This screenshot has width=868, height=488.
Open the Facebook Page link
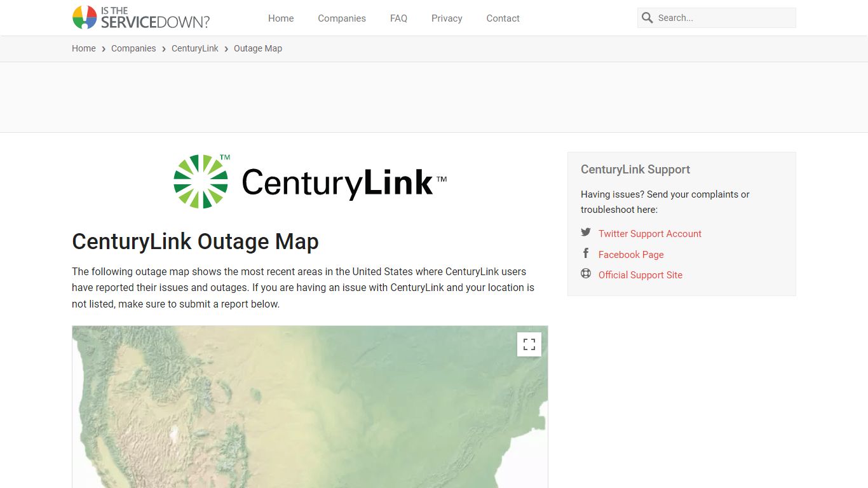tap(631, 255)
